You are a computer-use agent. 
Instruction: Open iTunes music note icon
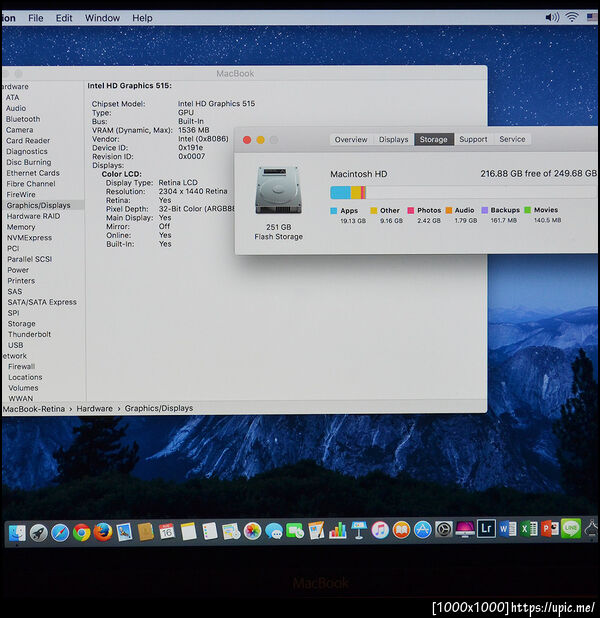tap(380, 530)
